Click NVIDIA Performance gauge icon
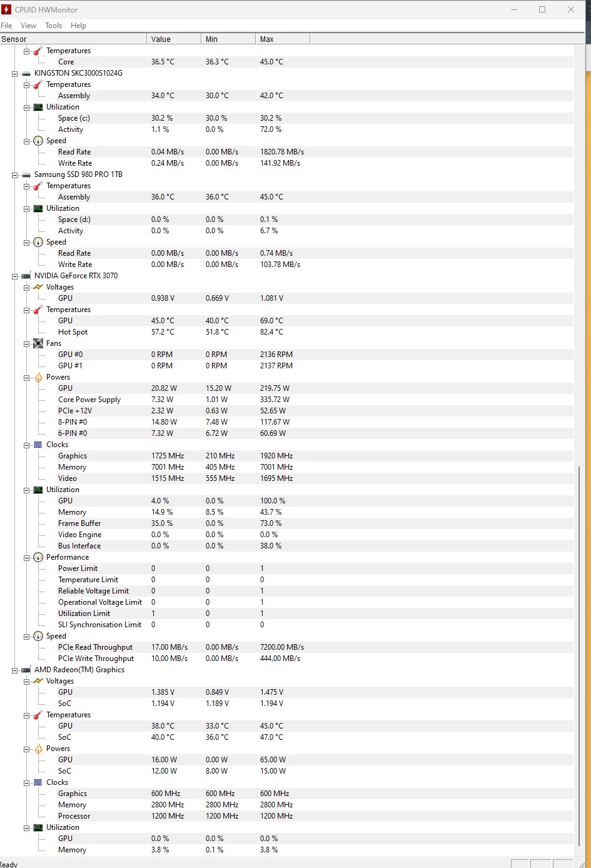The height and width of the screenshot is (868, 591). (x=38, y=557)
